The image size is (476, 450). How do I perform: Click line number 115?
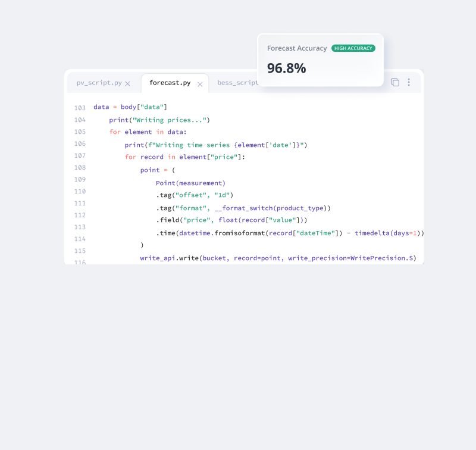tap(80, 251)
